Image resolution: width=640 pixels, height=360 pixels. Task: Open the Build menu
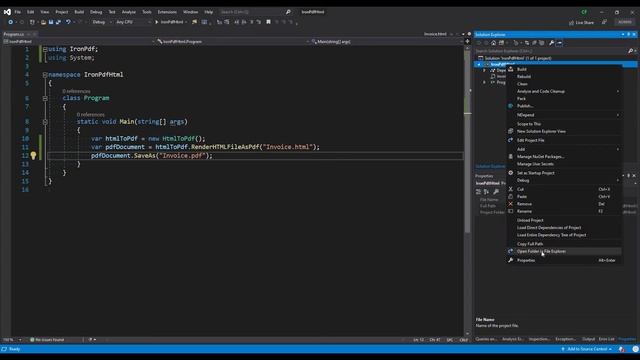click(x=79, y=12)
